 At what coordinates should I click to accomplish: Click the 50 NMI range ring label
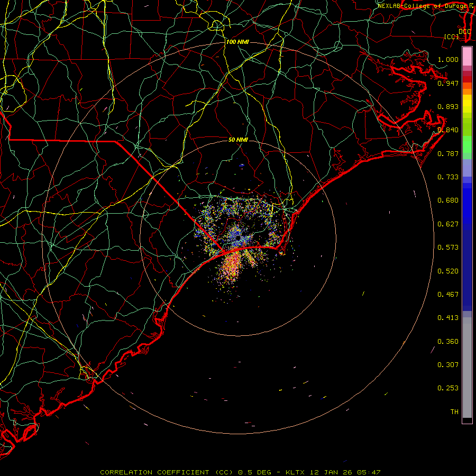click(238, 140)
